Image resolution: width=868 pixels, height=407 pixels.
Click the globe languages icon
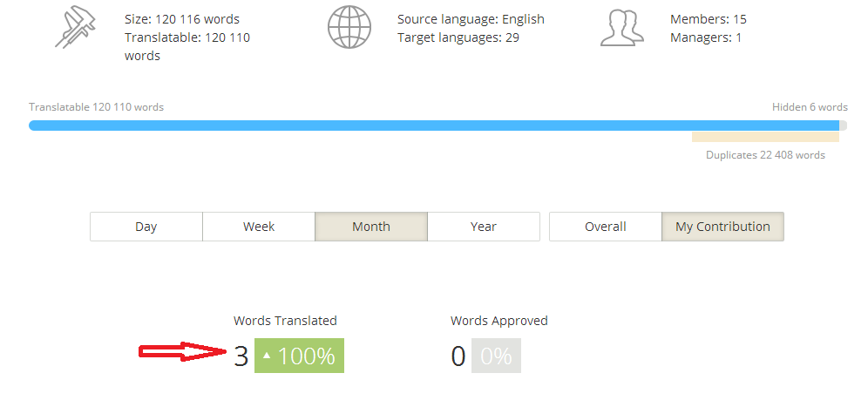(349, 27)
